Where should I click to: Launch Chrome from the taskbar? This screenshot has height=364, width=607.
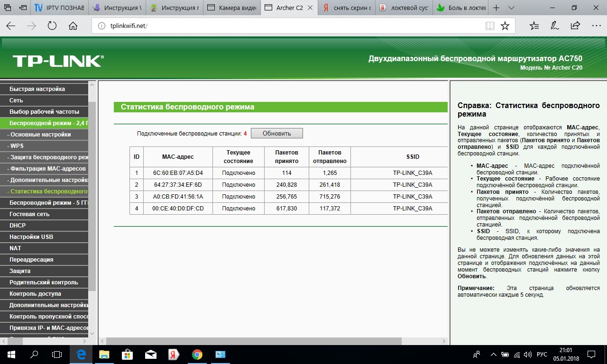click(197, 354)
